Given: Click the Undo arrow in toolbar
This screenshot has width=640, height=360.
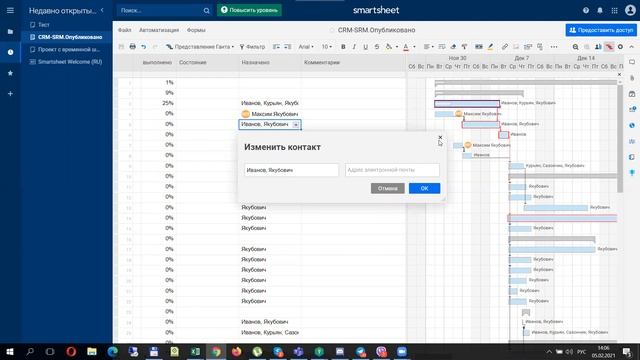Looking at the screenshot, I should tap(144, 47).
